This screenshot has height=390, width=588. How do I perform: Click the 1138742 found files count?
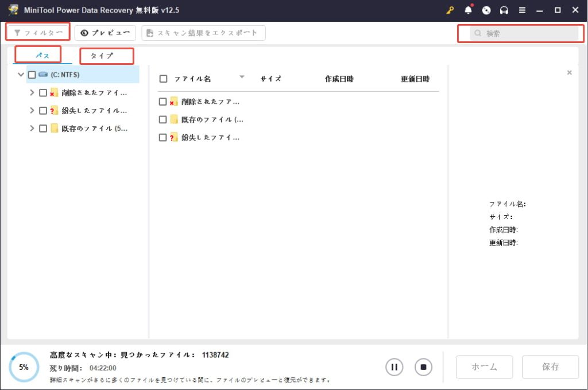click(x=215, y=355)
